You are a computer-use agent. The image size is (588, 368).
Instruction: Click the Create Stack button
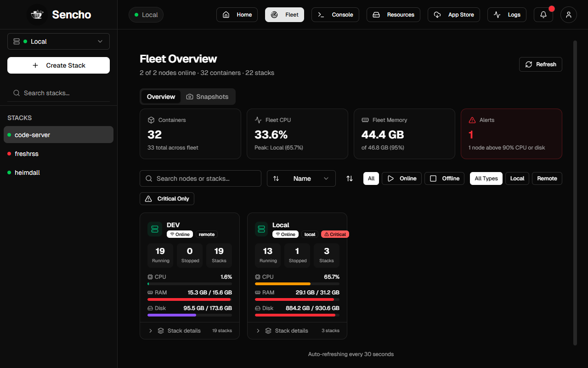point(58,65)
